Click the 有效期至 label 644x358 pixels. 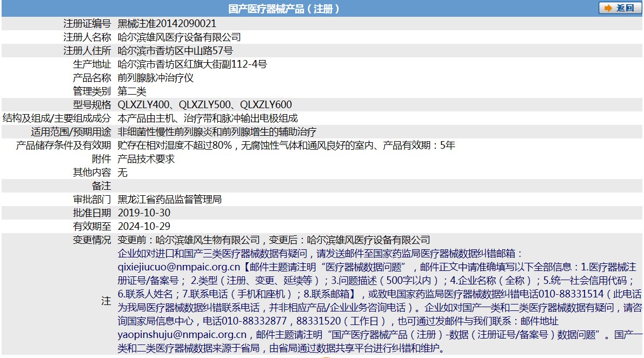tap(92, 226)
